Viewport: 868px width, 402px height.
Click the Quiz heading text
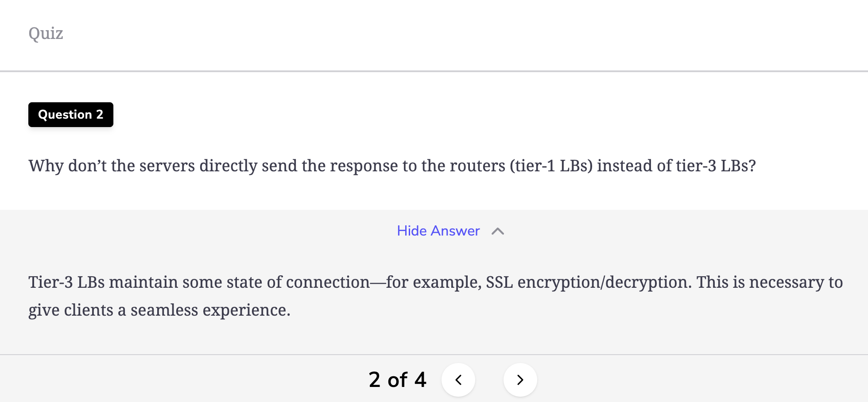point(46,34)
